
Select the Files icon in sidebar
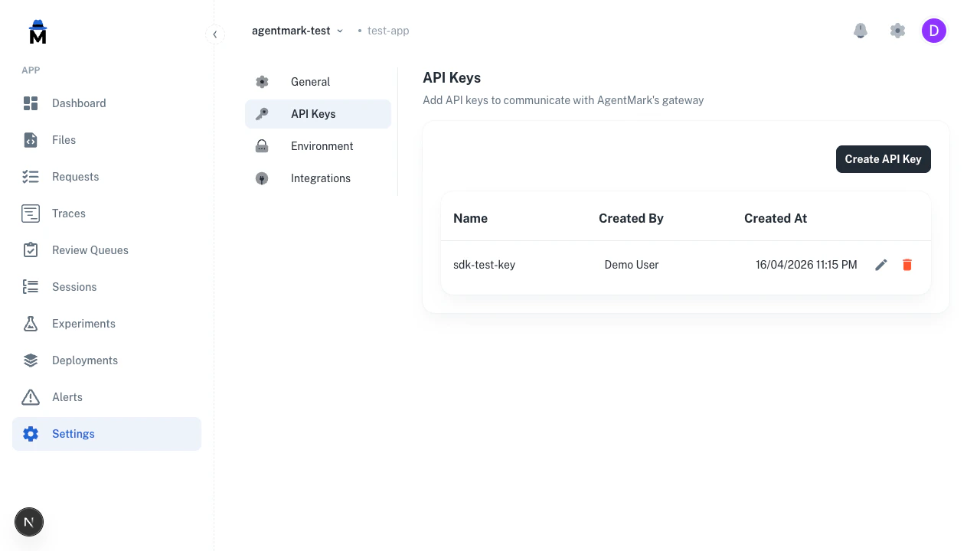tap(31, 140)
